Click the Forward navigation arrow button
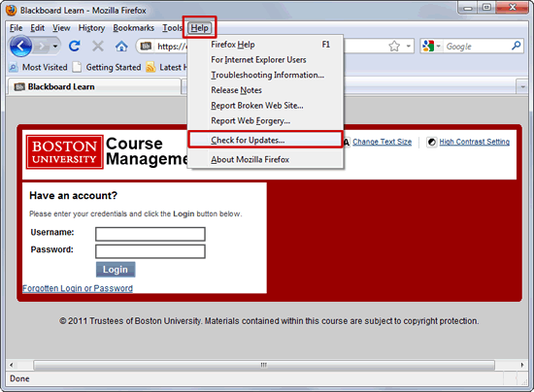 click(x=42, y=46)
